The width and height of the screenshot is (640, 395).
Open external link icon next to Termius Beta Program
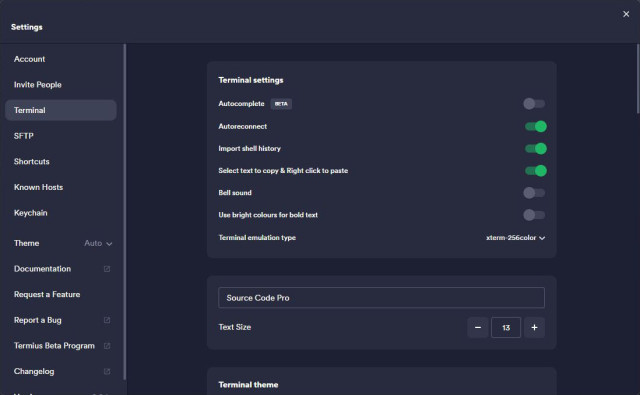pyautogui.click(x=107, y=346)
